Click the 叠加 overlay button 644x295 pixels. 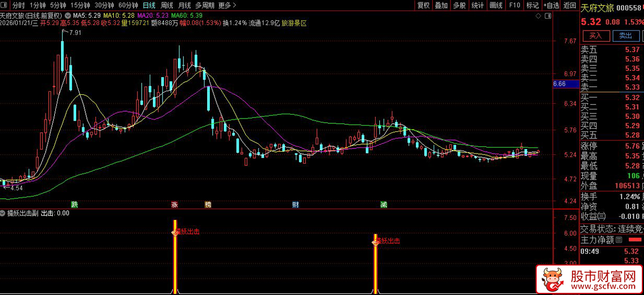pyautogui.click(x=441, y=5)
